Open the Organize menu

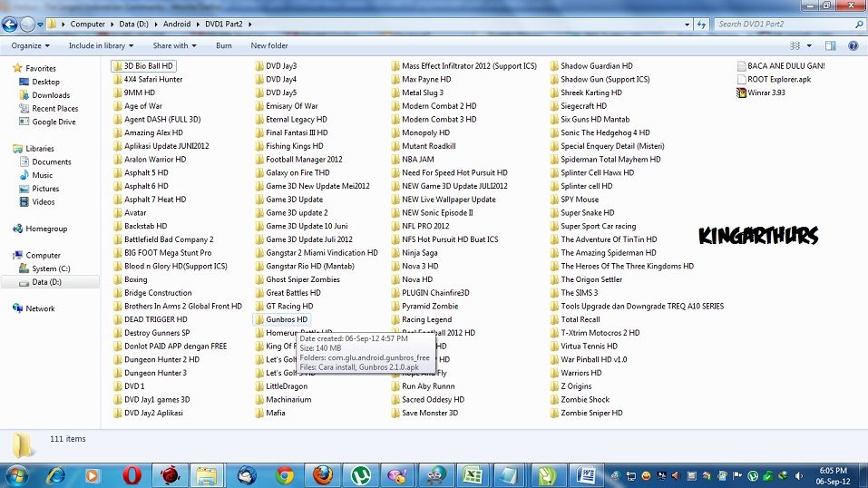(31, 46)
